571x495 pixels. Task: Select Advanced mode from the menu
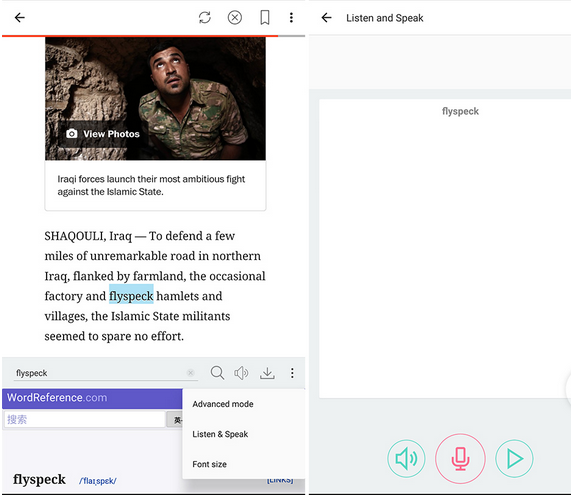[x=223, y=404]
